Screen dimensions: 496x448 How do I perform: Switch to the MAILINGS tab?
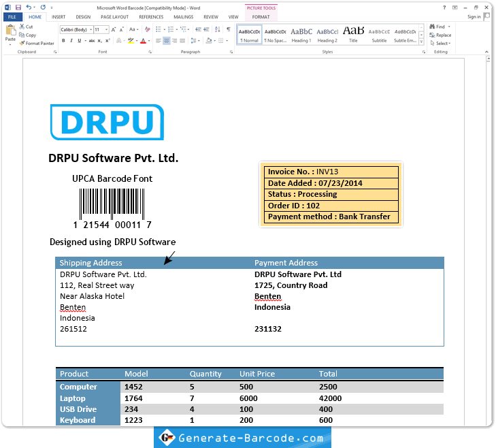click(184, 17)
